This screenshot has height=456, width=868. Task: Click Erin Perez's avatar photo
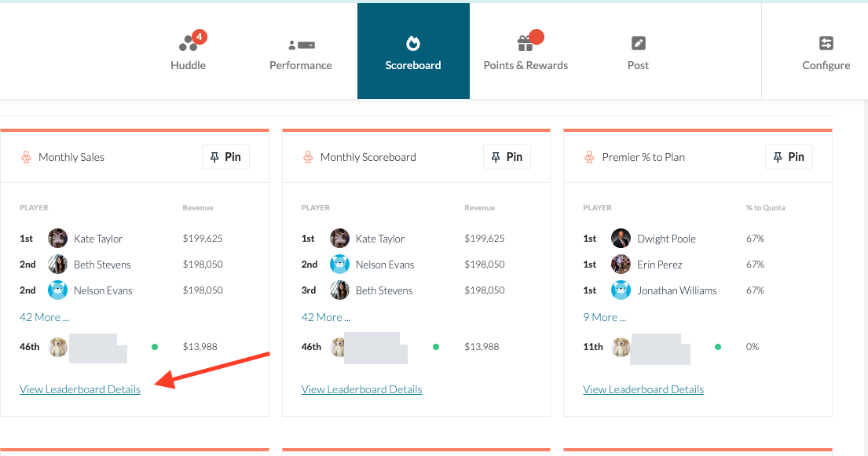coord(621,264)
